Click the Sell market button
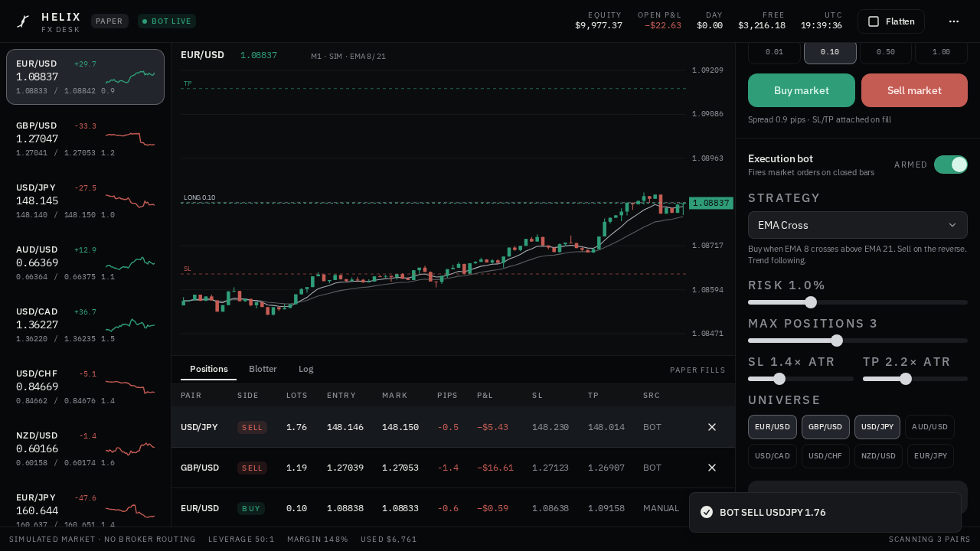The image size is (980, 551). 914,90
